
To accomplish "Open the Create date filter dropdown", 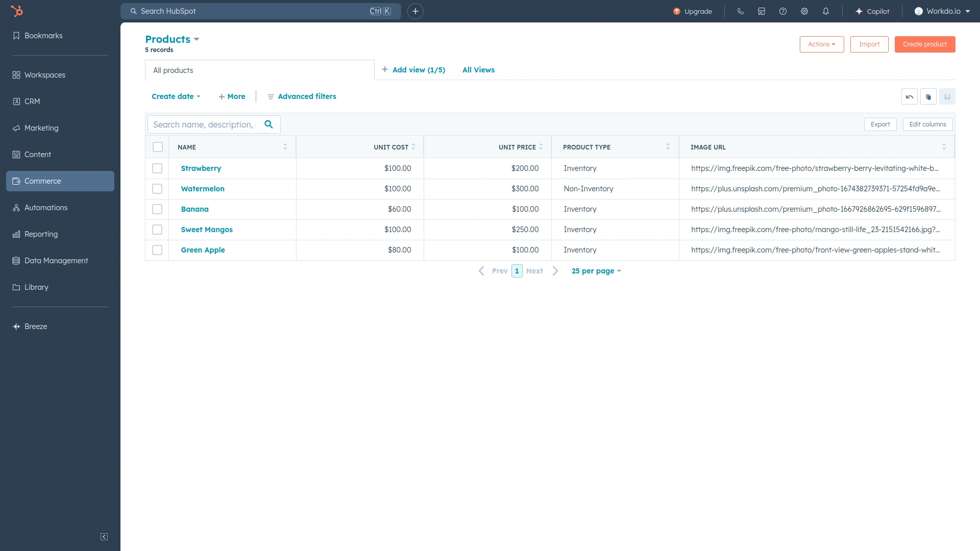I will [x=176, y=96].
